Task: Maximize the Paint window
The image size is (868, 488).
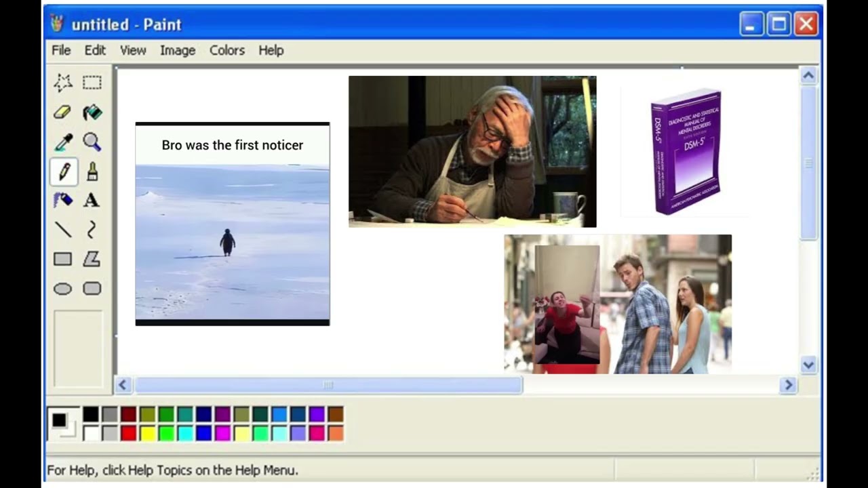Action: click(x=778, y=24)
